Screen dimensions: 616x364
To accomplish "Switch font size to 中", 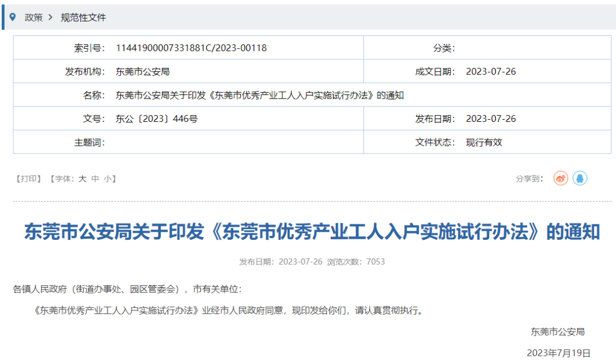I will click(95, 179).
